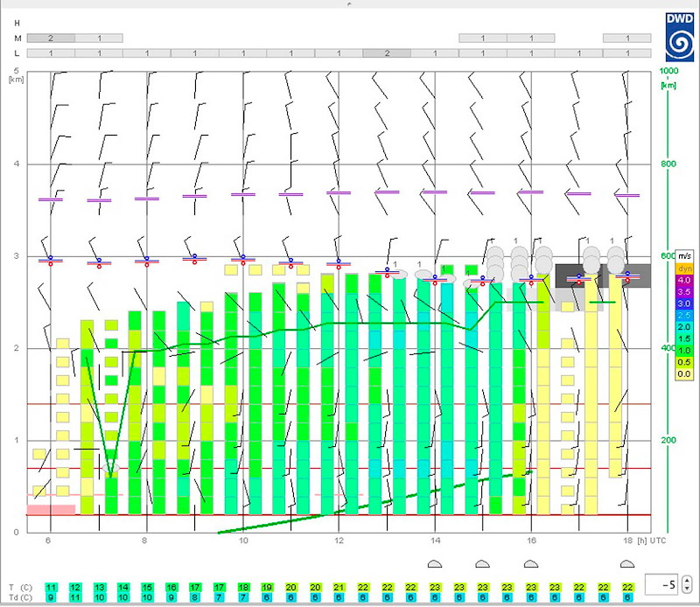This screenshot has width=700, height=607.
Task: Click the cyan 2.0 m/s legend swatch
Action: 684,327
